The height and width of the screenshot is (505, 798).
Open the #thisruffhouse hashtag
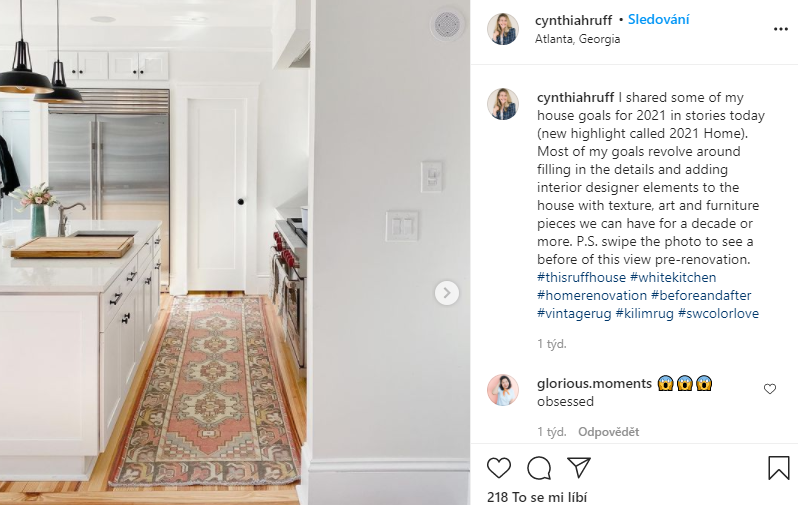pyautogui.click(x=581, y=277)
